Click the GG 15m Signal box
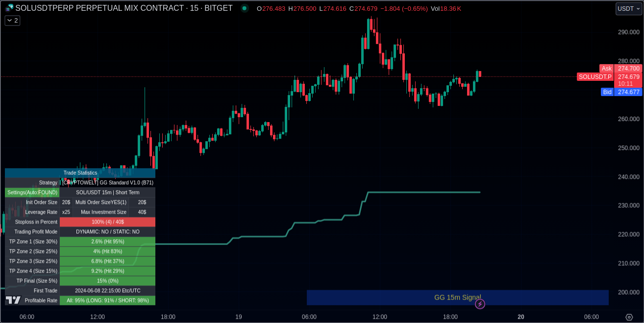The height and width of the screenshot is (323, 644). 457,297
